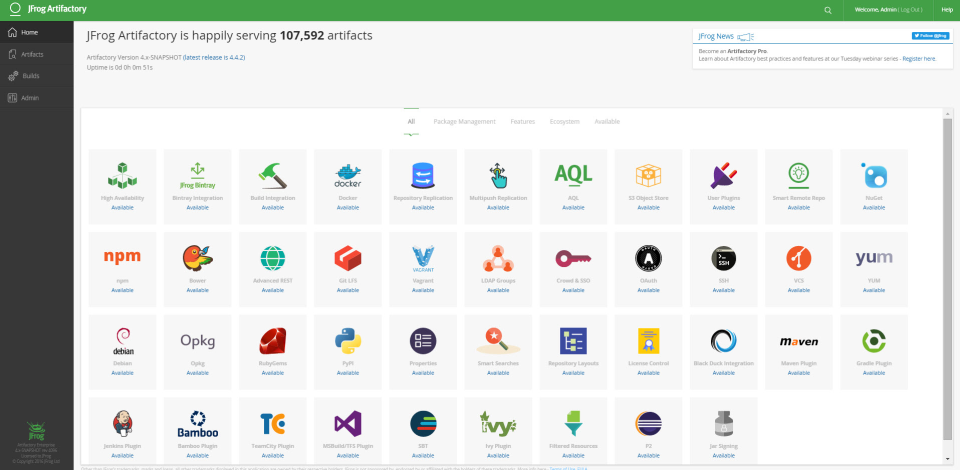The height and width of the screenshot is (470, 960).
Task: Select the Build Integration hammer icon
Action: (272, 175)
